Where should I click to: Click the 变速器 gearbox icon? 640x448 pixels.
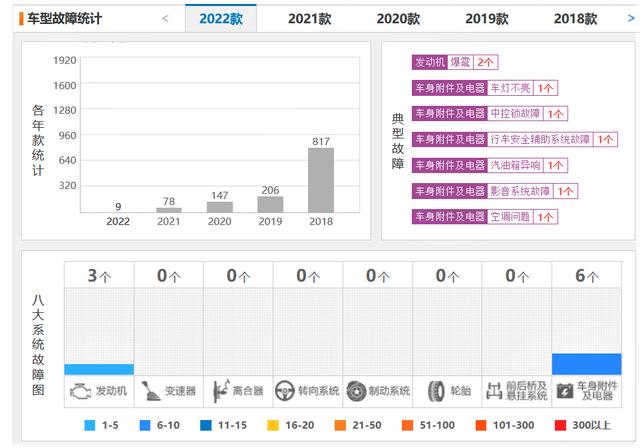[x=150, y=391]
